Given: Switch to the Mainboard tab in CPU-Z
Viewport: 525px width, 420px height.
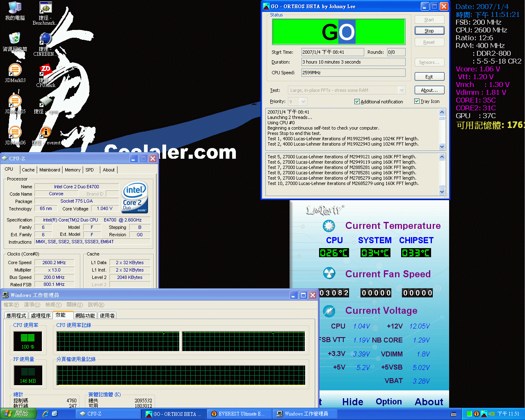Looking at the screenshot, I should click(x=50, y=170).
